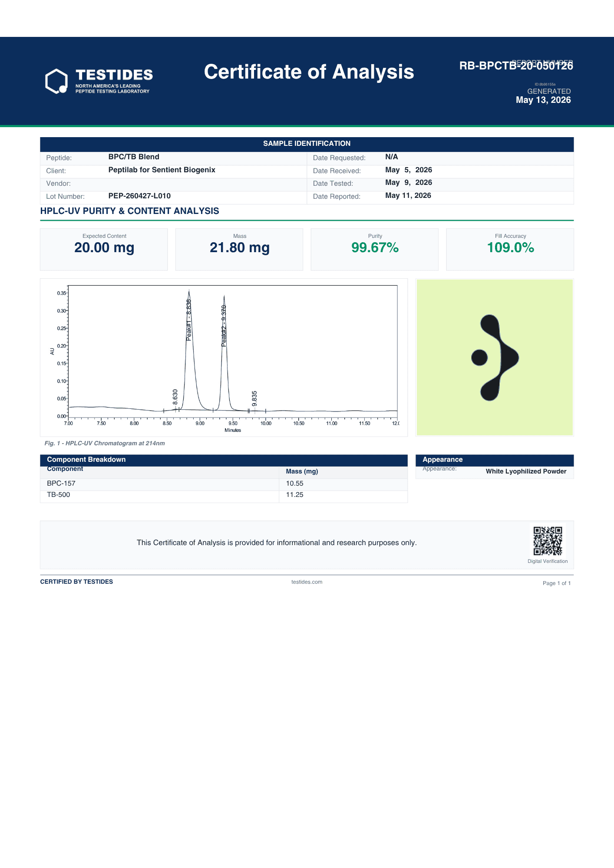Click the Fig. 1 chromatogram caption
This screenshot has width=614, height=868.
(x=105, y=444)
